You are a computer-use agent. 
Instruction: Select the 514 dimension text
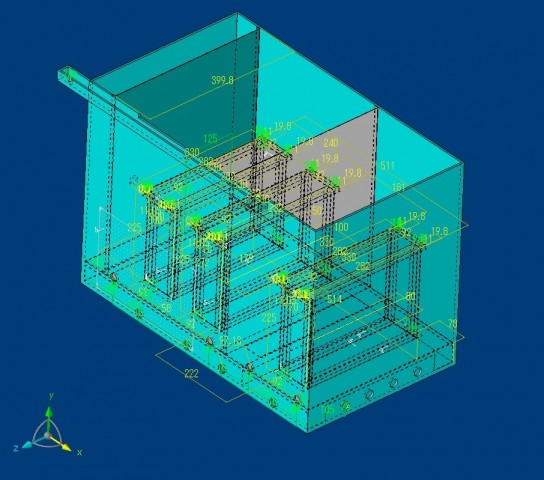pos(334,299)
